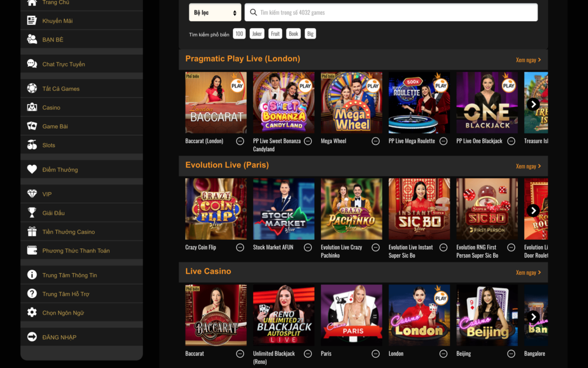Open options icon beside Paris game
Viewport: 588px width, 368px height.
tap(376, 354)
